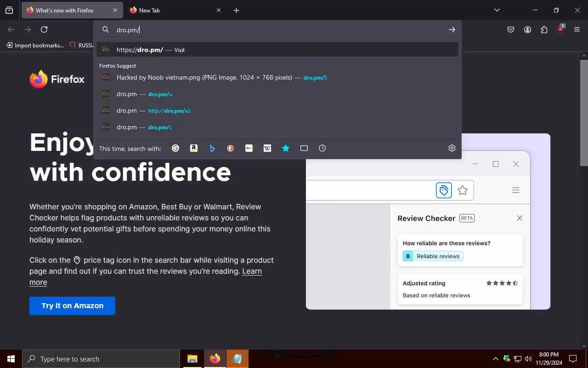
Task: Select What's new with Firefox tab
Action: click(72, 10)
